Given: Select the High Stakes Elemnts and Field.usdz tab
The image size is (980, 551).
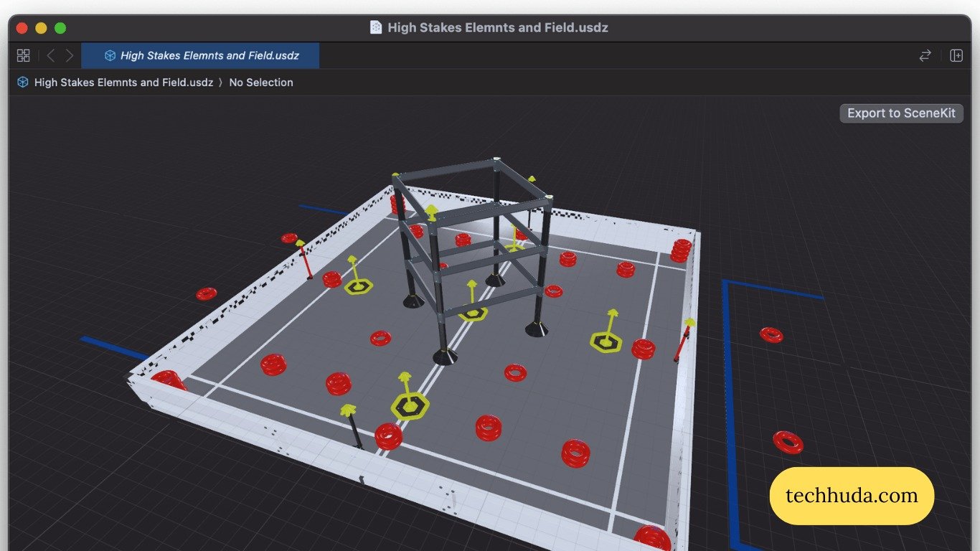Looking at the screenshot, I should 209,55.
